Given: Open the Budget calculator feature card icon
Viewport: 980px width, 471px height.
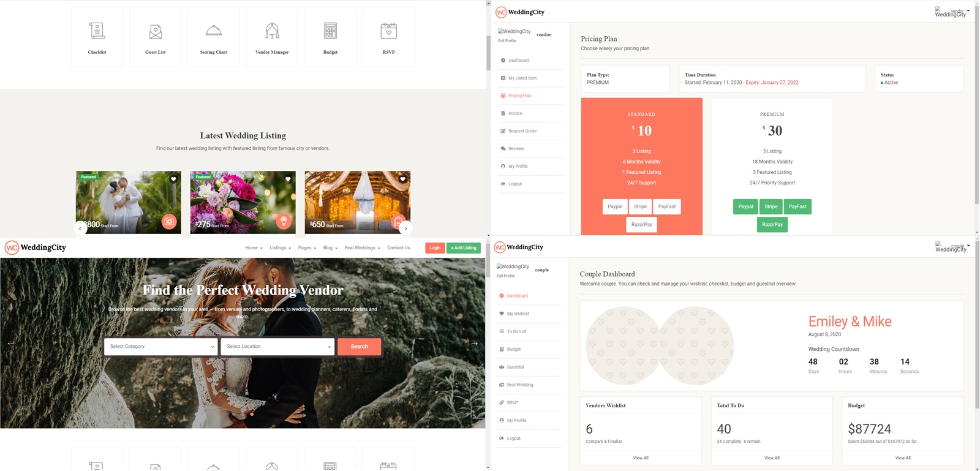Looking at the screenshot, I should (330, 31).
